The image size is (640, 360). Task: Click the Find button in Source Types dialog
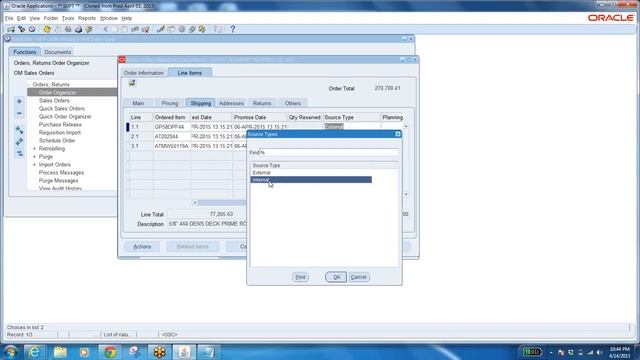tap(300, 277)
